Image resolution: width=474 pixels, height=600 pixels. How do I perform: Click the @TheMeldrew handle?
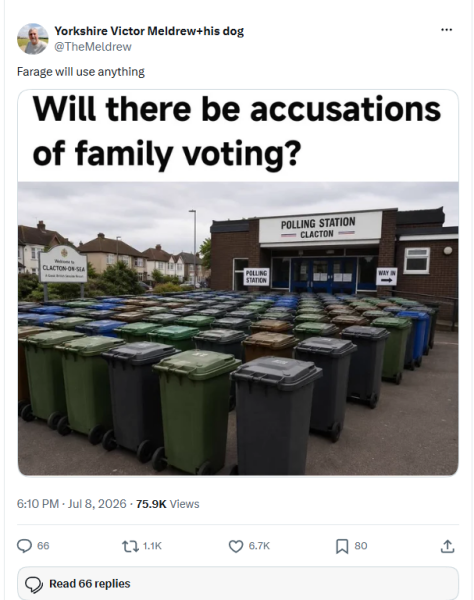coord(93,47)
